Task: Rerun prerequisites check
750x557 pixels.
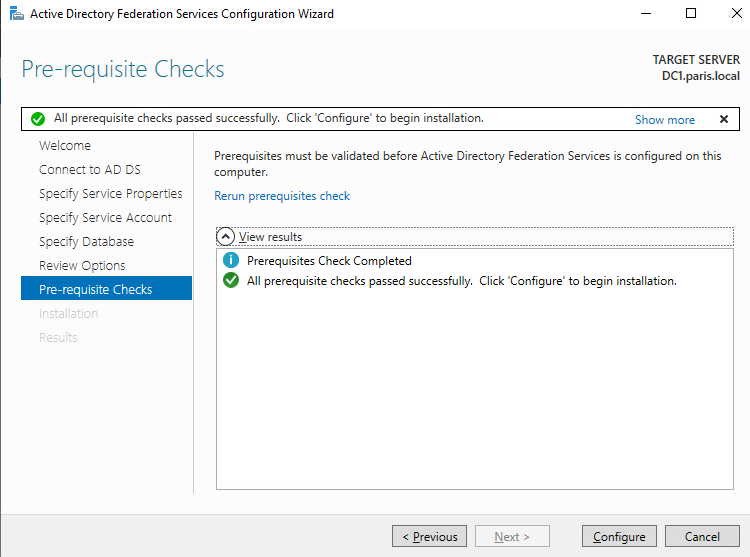Action: point(282,196)
